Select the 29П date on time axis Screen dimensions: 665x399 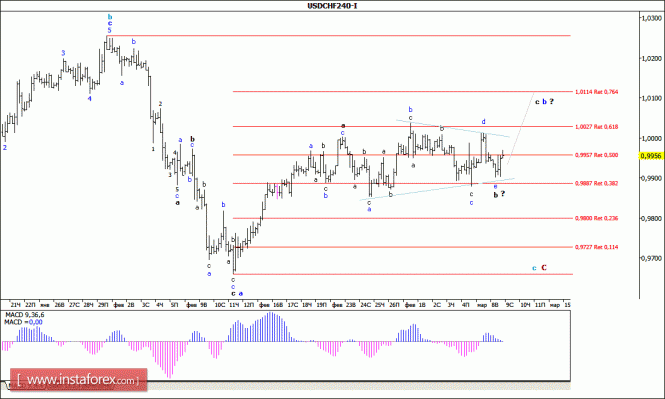click(x=103, y=305)
